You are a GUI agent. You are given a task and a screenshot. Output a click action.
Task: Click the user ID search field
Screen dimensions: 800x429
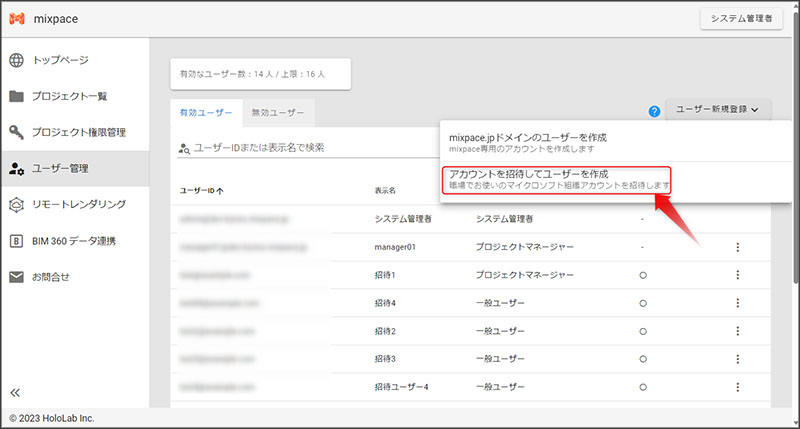point(300,148)
